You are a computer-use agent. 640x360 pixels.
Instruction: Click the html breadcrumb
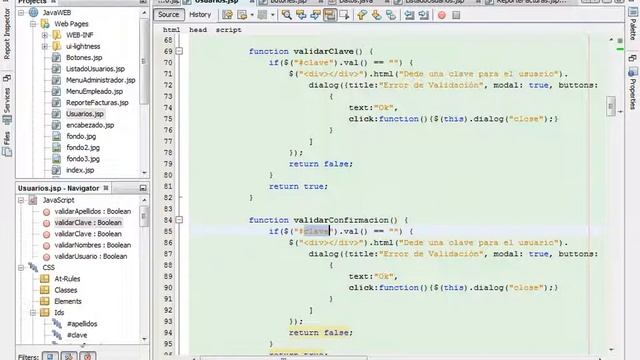[x=171, y=30]
